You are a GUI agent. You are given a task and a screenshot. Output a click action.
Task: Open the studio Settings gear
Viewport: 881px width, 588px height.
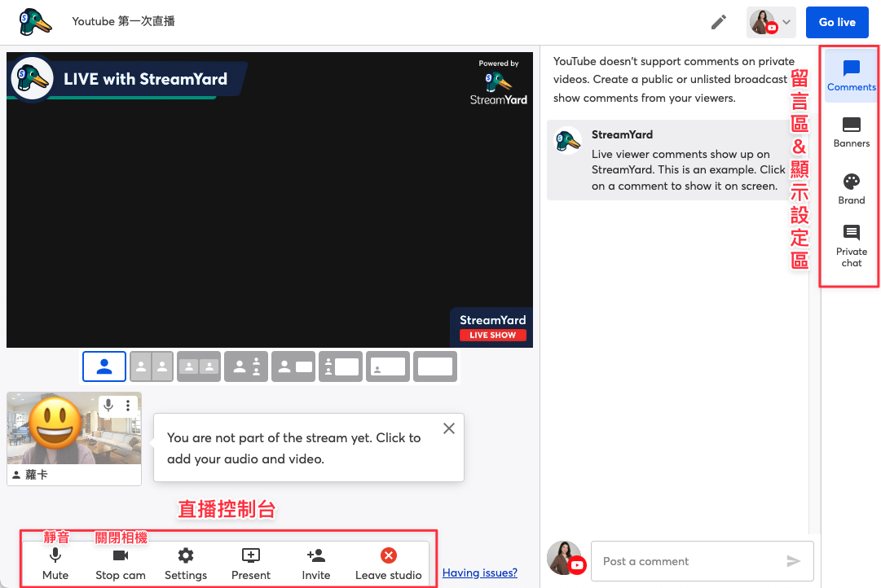coord(186,564)
